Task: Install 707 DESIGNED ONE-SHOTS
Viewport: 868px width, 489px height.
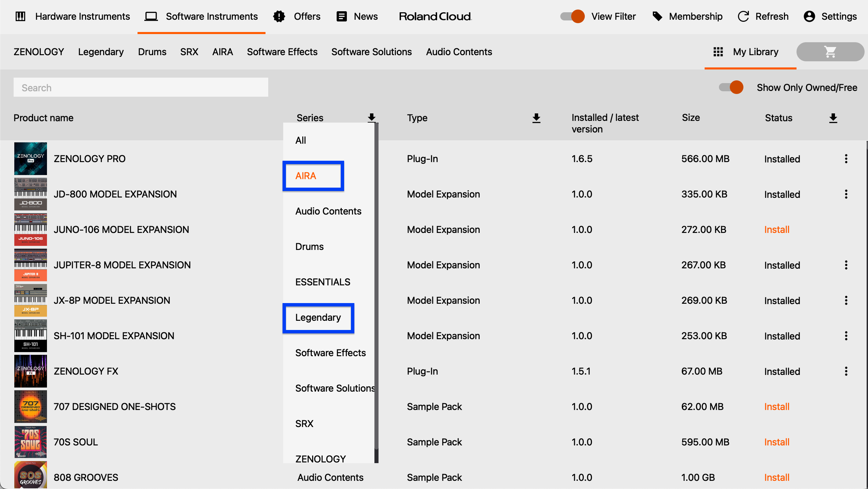Action: coord(777,407)
